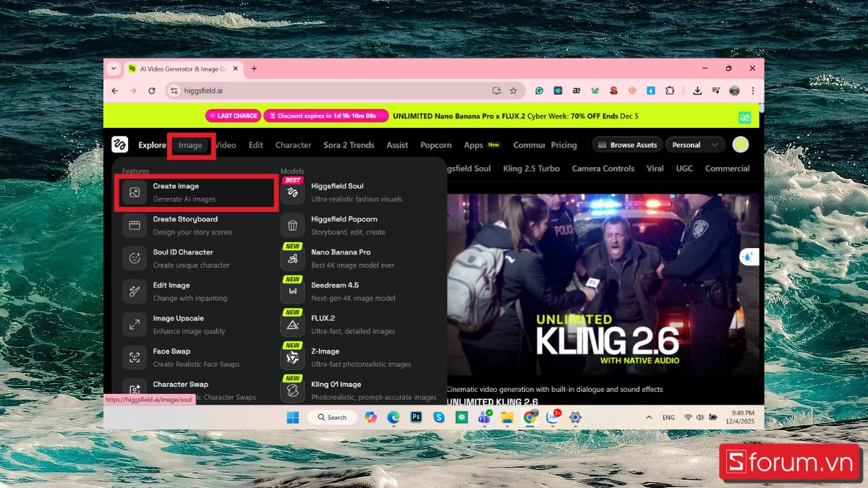Open Microsoft Edge from the taskbar
This screenshot has height=488, width=868.
point(393,417)
